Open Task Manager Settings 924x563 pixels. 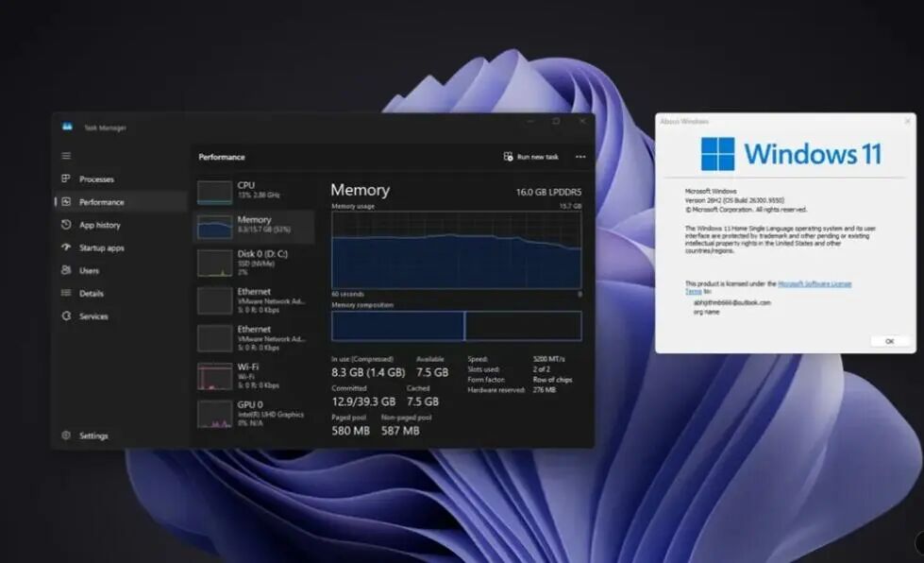point(122,435)
